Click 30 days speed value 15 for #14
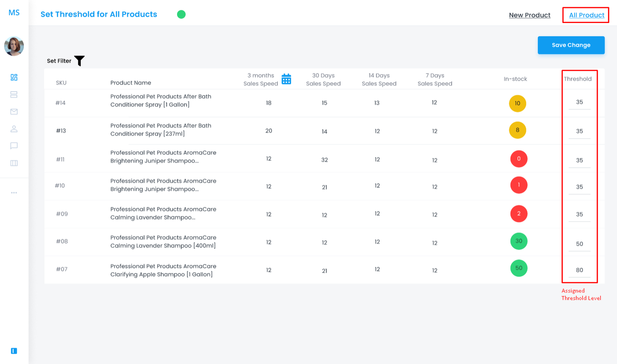The height and width of the screenshot is (364, 617). [x=324, y=103]
